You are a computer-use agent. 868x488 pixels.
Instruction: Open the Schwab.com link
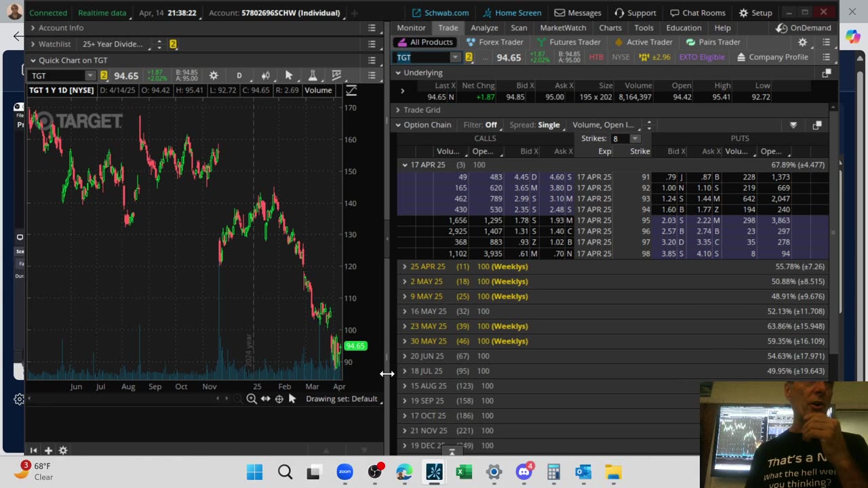440,13
